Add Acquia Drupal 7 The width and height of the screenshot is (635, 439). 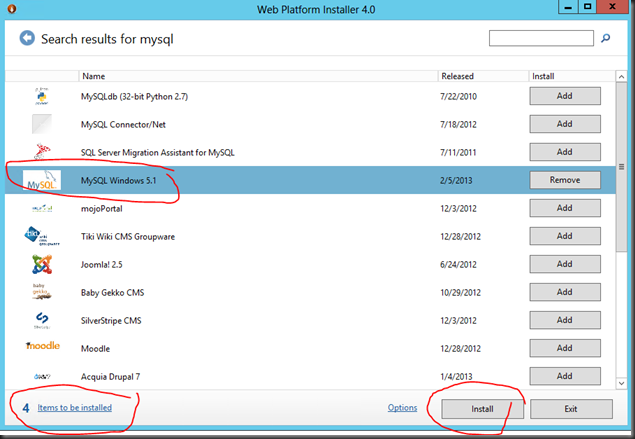(565, 376)
